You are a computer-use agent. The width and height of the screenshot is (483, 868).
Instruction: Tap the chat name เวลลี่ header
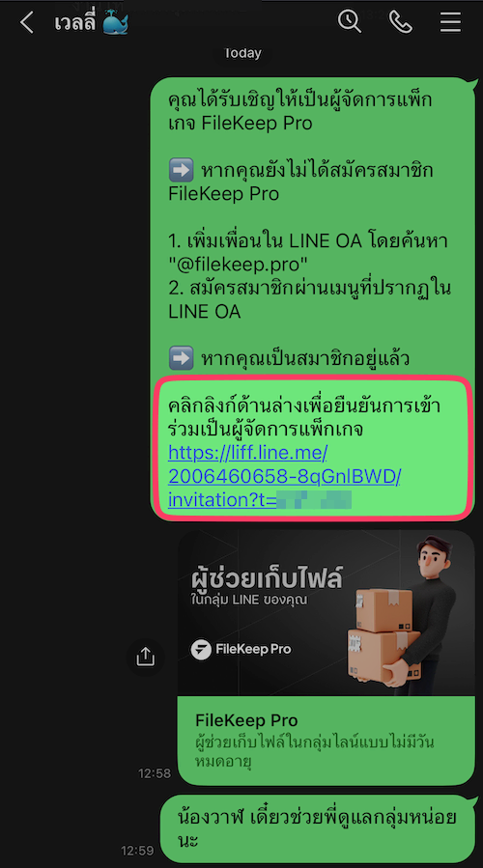pyautogui.click(x=75, y=23)
